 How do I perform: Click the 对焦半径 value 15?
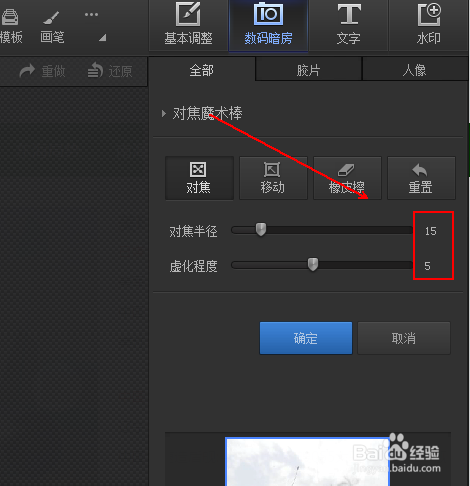click(430, 231)
